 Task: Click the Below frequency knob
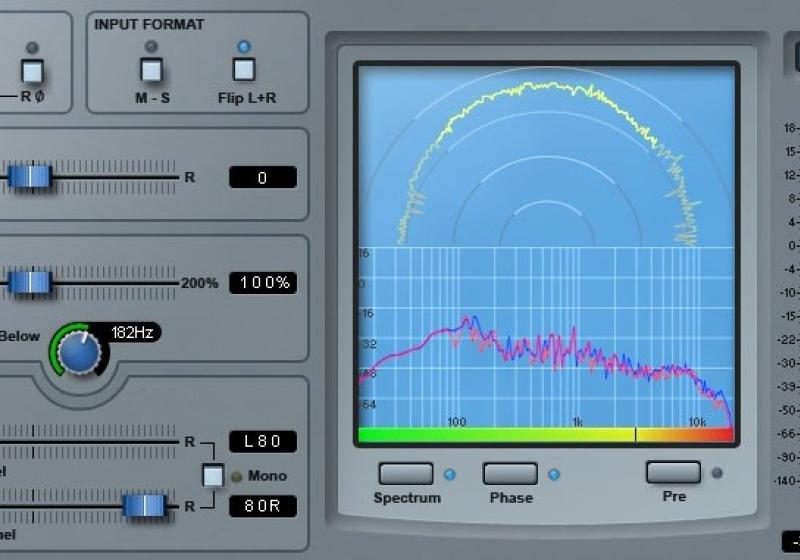coord(79,353)
